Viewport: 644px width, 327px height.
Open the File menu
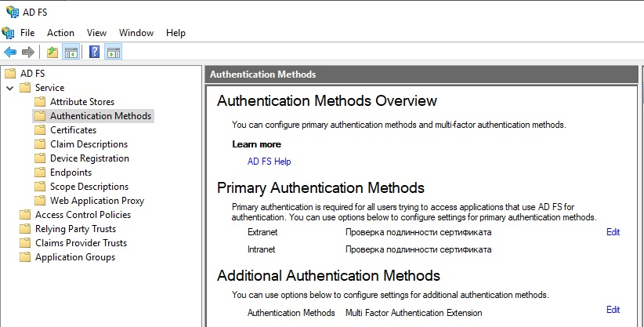pyautogui.click(x=27, y=33)
